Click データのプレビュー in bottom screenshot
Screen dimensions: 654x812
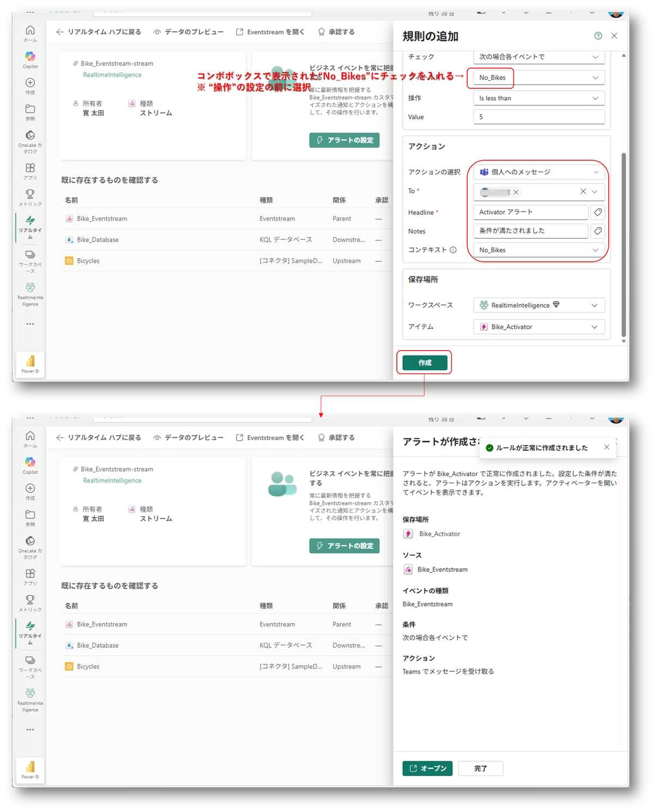click(189, 438)
